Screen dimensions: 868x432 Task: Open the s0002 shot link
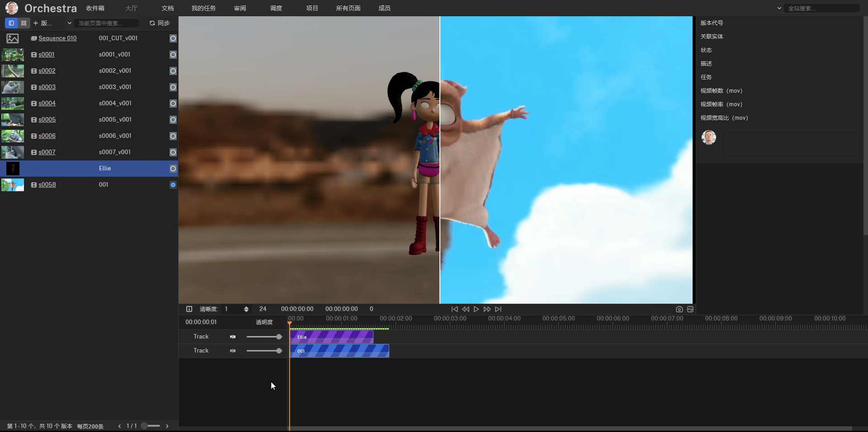click(x=47, y=71)
